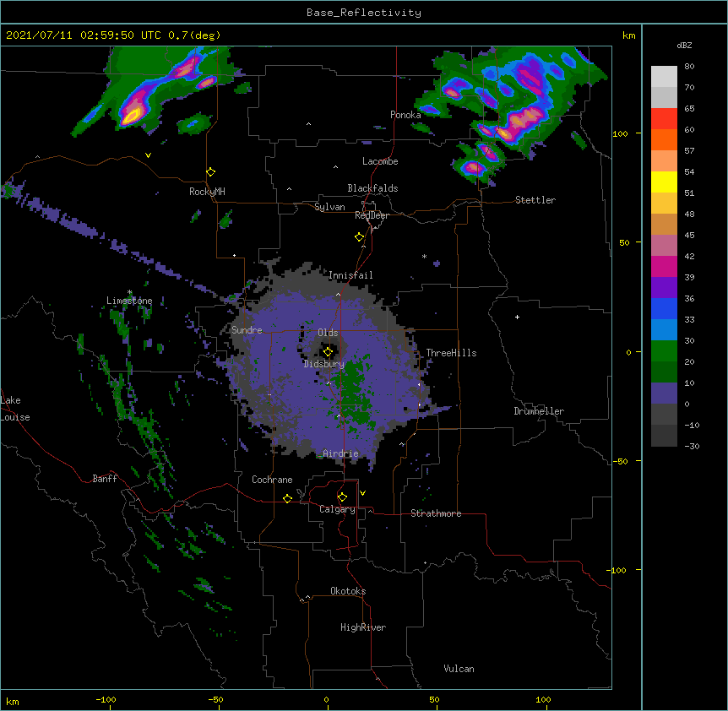
Task: Click the Stettler city label
Action: coord(535,200)
